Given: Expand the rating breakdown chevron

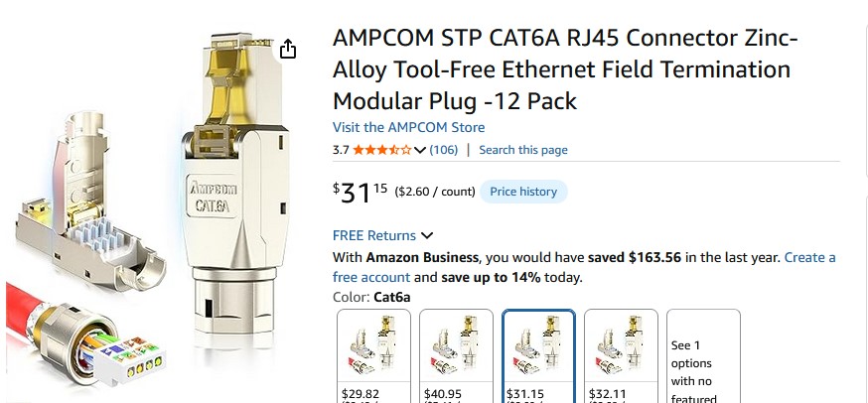Looking at the screenshot, I should (420, 150).
